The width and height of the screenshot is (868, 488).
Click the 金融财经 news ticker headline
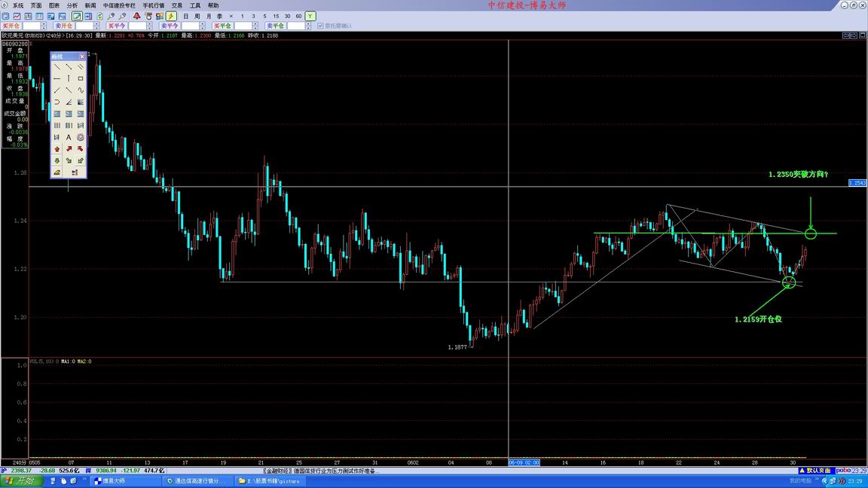point(320,471)
